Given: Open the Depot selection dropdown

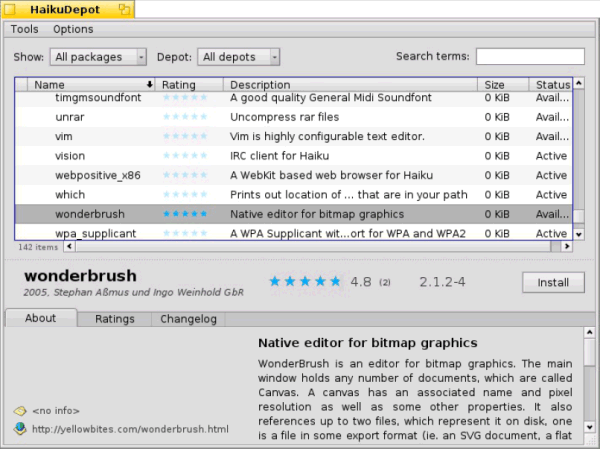Looking at the screenshot, I should coord(238,57).
